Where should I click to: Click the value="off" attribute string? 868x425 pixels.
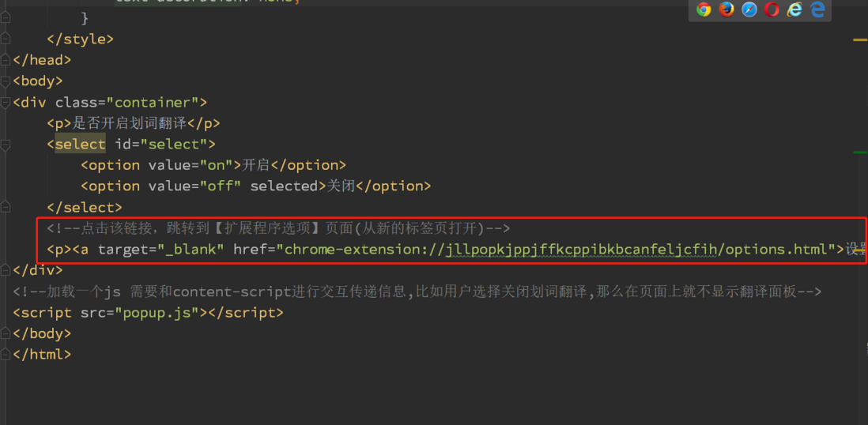pyautogui.click(x=221, y=186)
